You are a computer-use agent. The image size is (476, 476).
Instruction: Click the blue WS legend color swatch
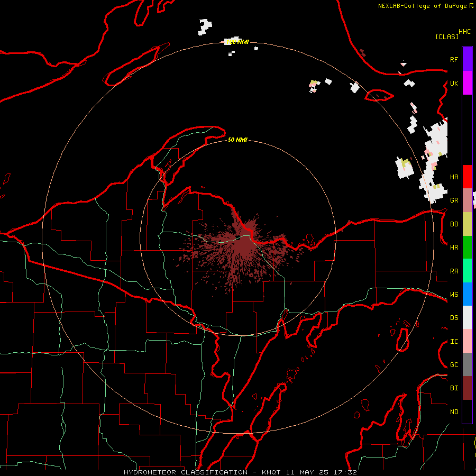467,294
